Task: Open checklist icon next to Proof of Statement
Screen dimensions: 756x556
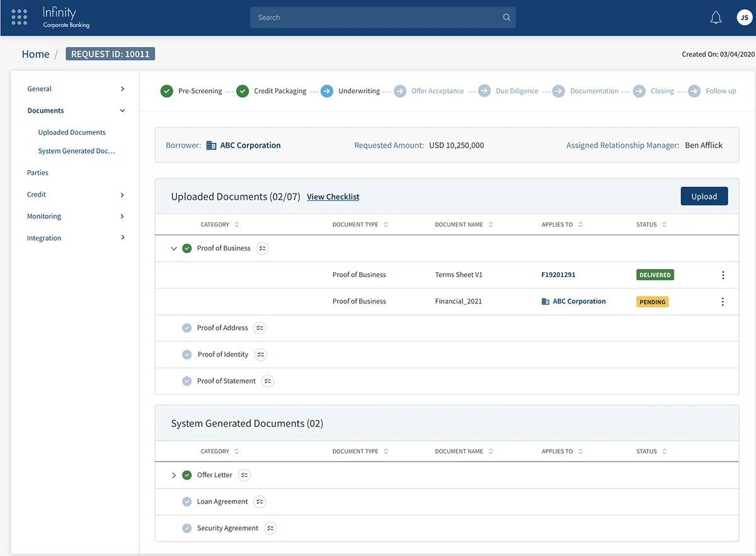Action: 268,381
